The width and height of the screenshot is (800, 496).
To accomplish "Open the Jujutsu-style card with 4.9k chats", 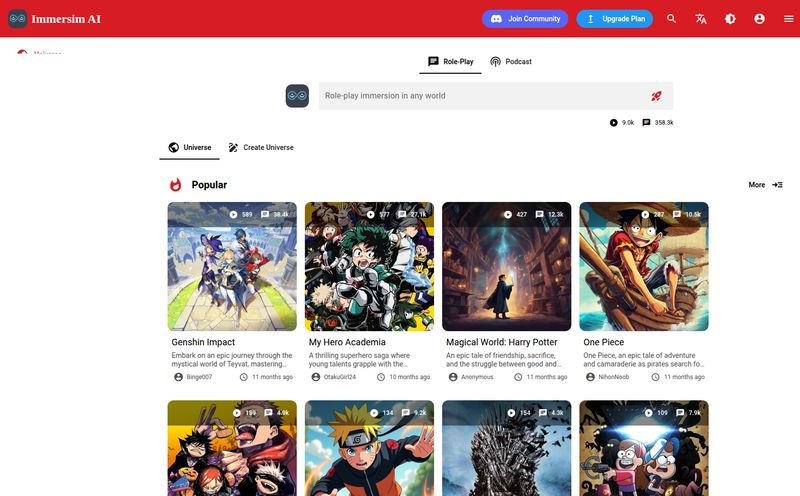I will click(x=232, y=448).
